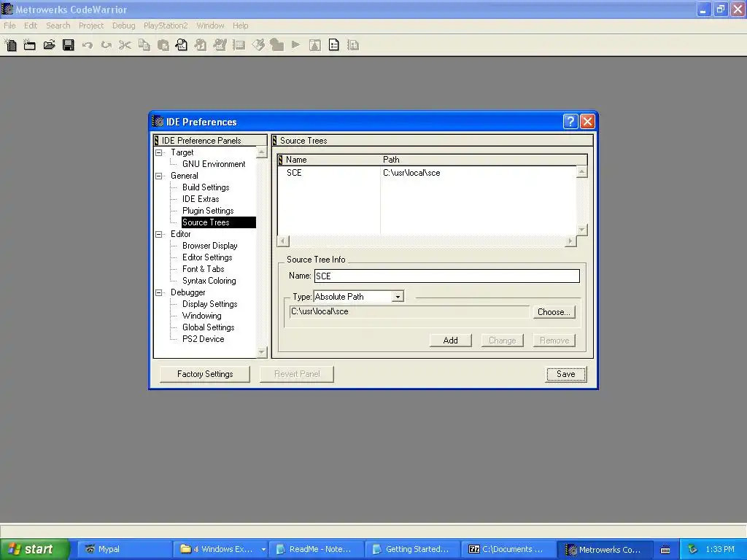Click the tray icon next to the clock
Viewport: 747px width, 560px height.
pyautogui.click(x=693, y=549)
